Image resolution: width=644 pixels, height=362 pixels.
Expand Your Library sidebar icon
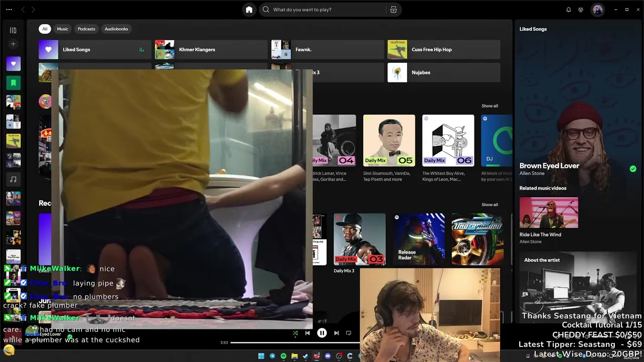pos(13,30)
